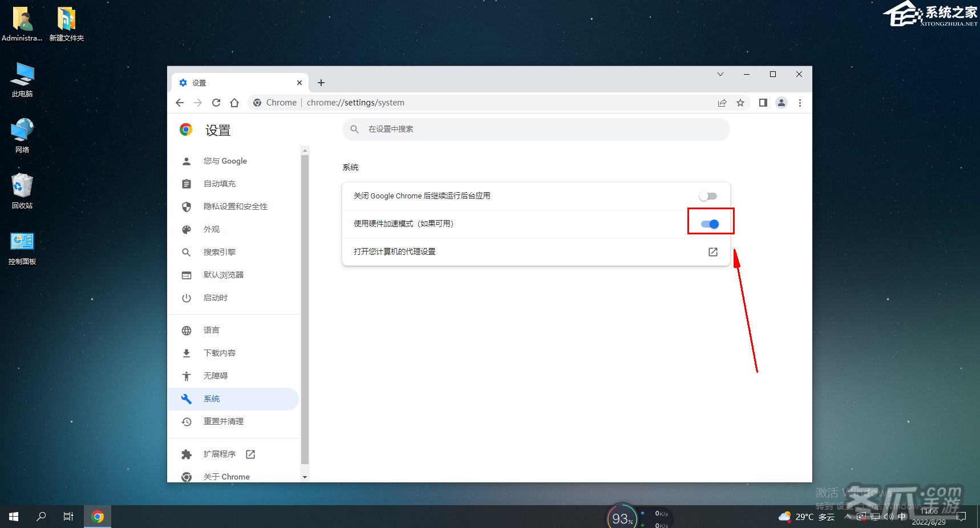Open 扩展程序 link in sidebar
The width and height of the screenshot is (980, 528).
tap(233, 454)
